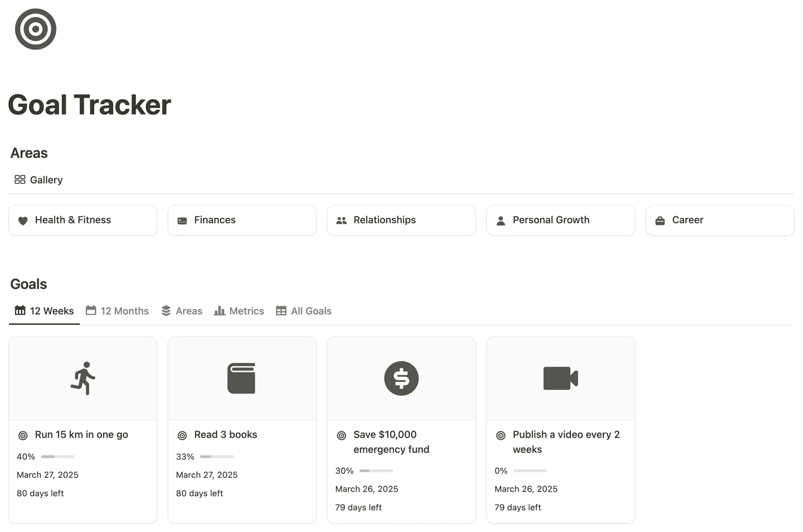Click the dollar coin icon cover
Screen dimensions: 803x532
pyautogui.click(x=401, y=378)
